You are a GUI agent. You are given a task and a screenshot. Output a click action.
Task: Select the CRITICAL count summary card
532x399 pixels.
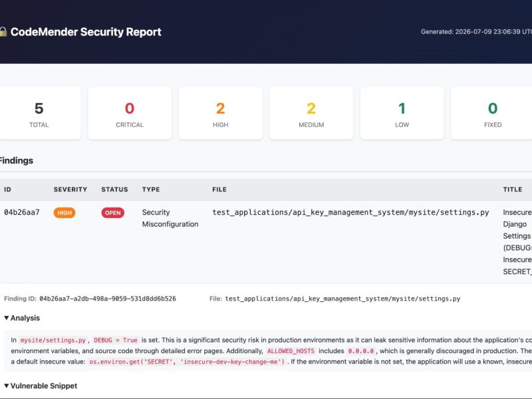130,113
